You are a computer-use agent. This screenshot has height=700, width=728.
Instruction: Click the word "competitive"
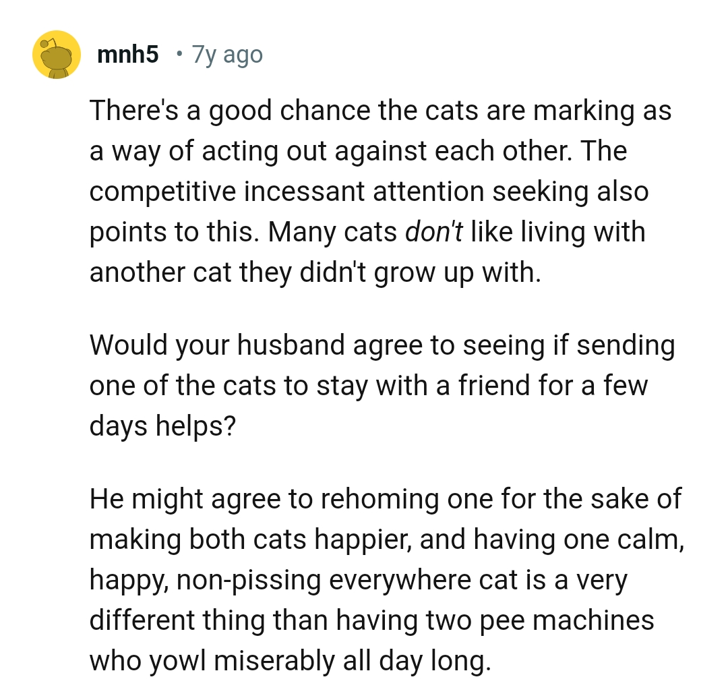point(162,192)
